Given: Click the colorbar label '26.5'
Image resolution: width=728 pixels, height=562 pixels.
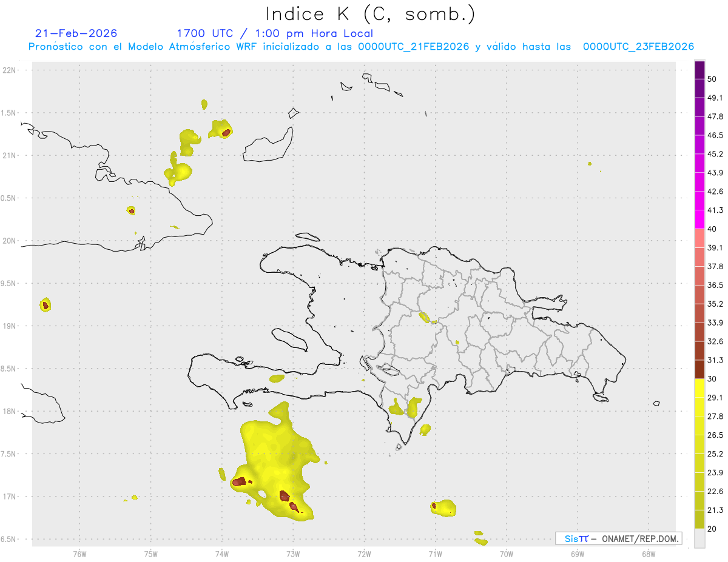Looking at the screenshot, I should 715,435.
